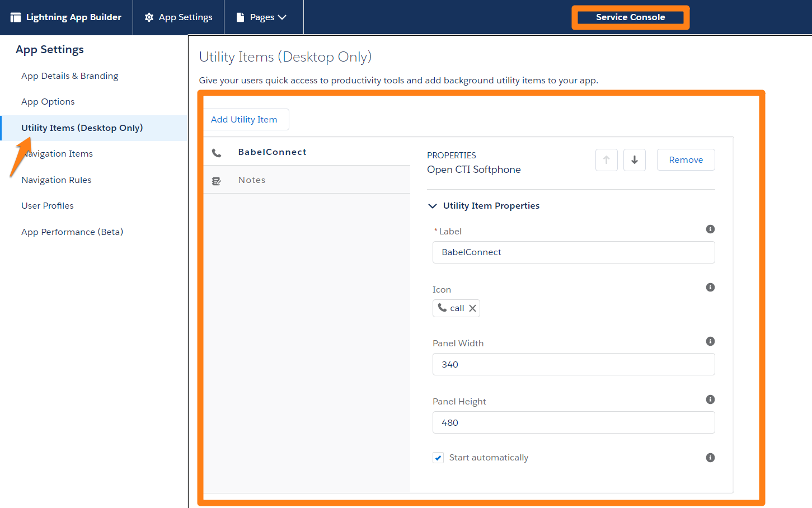Remove the call icon with X
The width and height of the screenshot is (812, 508).
pos(472,308)
